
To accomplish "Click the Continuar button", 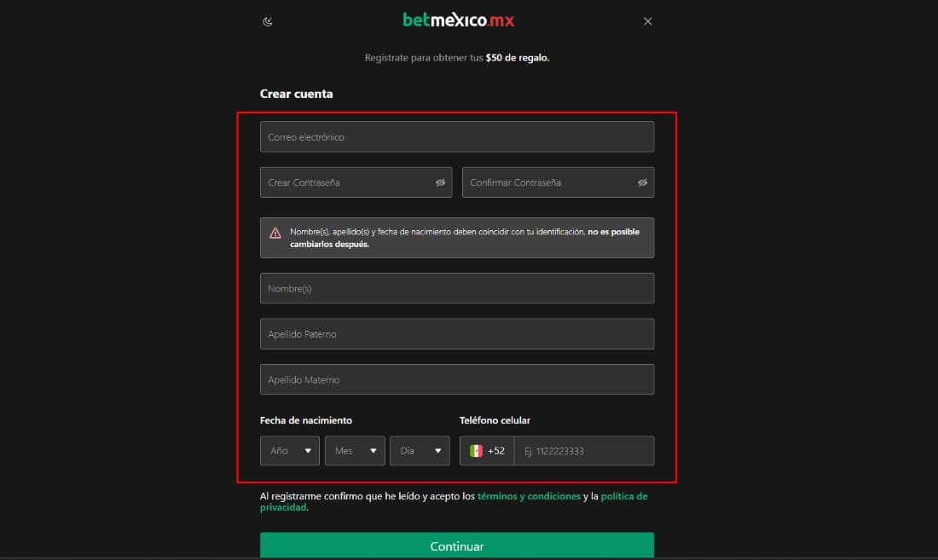I will coord(457,545).
